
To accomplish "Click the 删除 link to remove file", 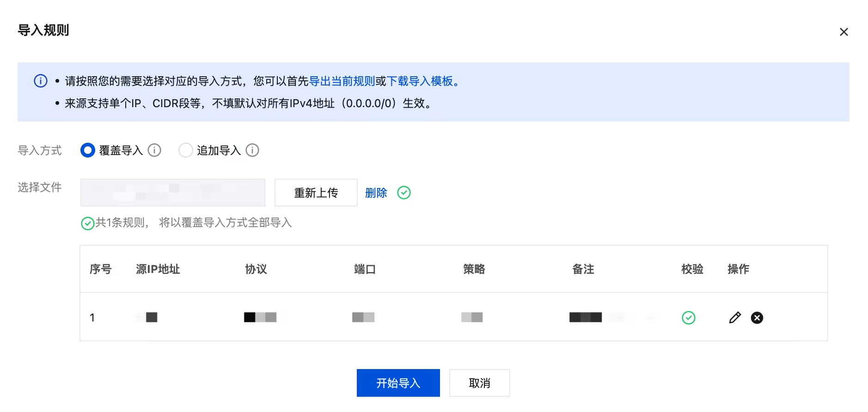I will [376, 193].
